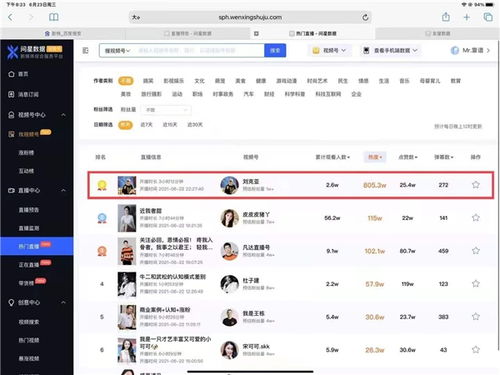Add a new Safari tab
Image resolution: width=500 pixels, height=375 pixels.
coord(467,17)
